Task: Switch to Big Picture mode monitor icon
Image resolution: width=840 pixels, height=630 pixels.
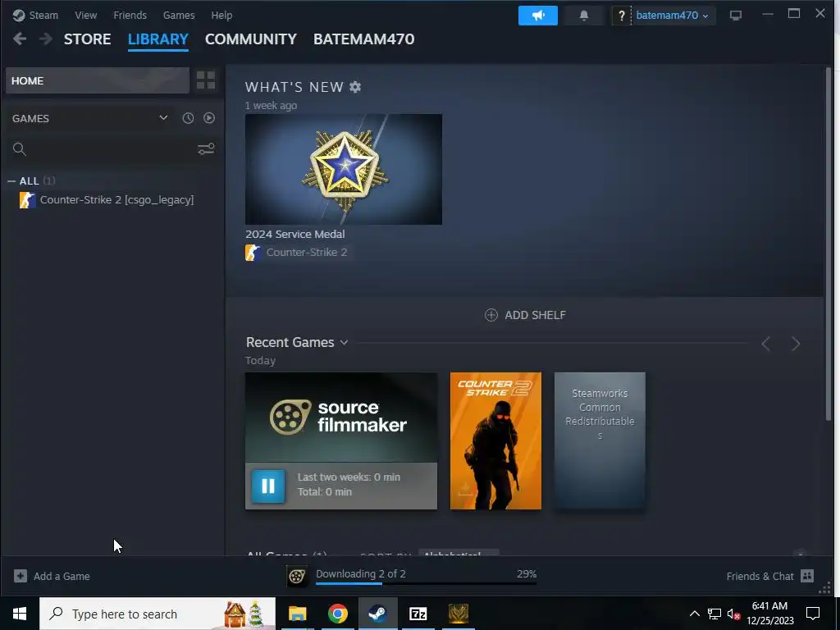Action: click(x=736, y=16)
